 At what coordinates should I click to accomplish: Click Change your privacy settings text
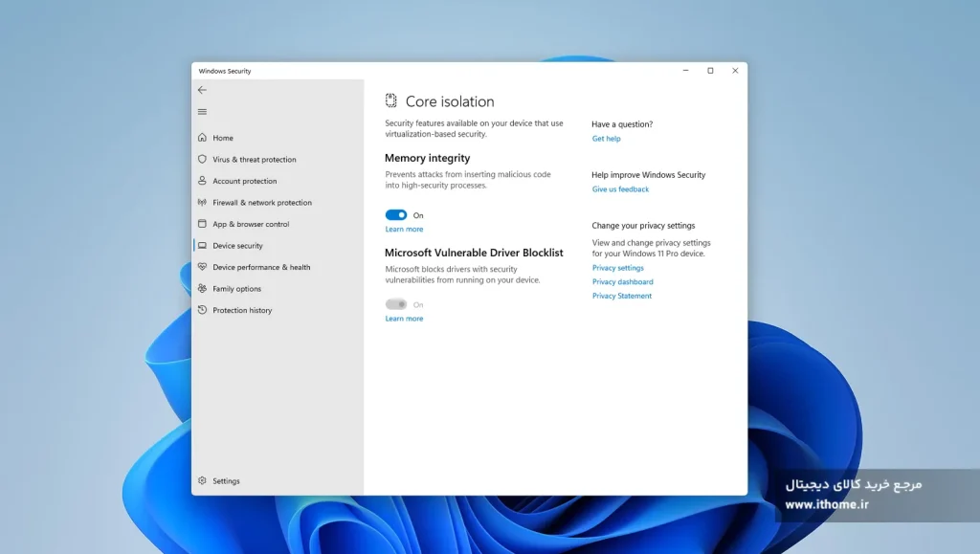coord(643,226)
